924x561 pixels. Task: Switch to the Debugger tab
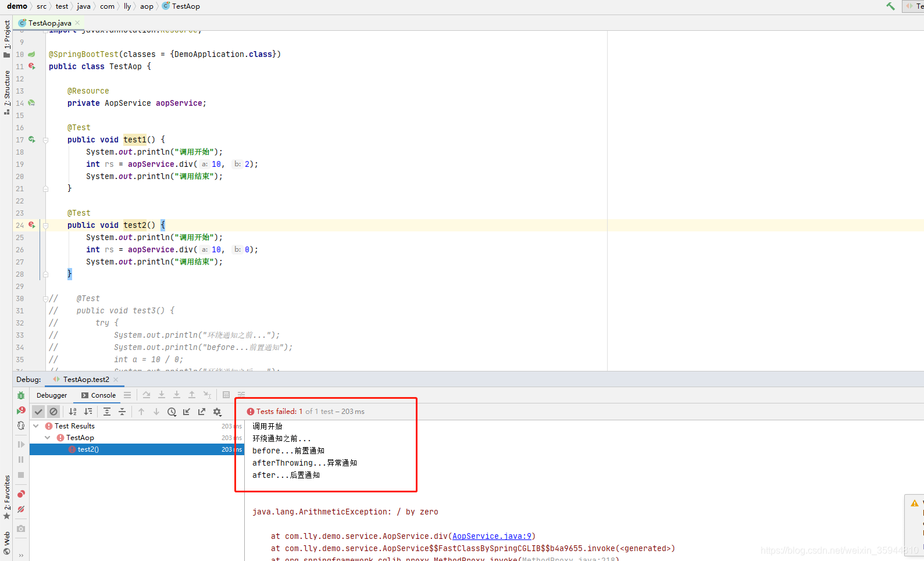click(x=52, y=395)
